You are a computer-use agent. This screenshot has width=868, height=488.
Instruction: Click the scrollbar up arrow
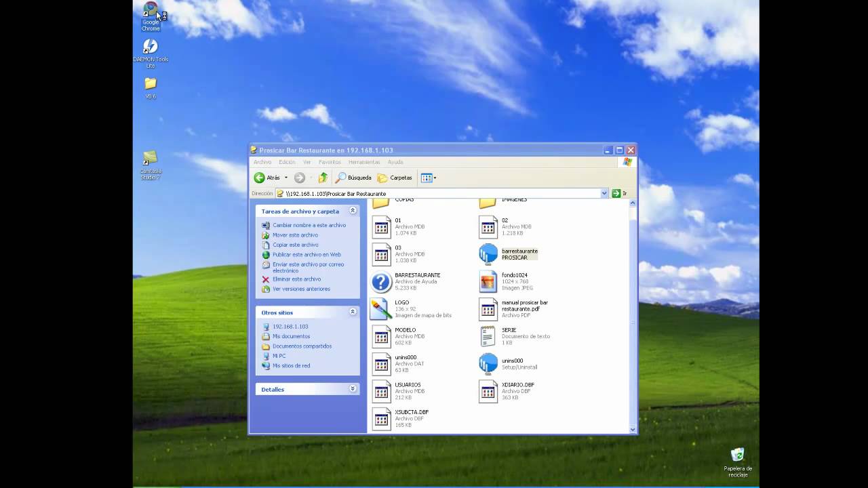tap(633, 203)
